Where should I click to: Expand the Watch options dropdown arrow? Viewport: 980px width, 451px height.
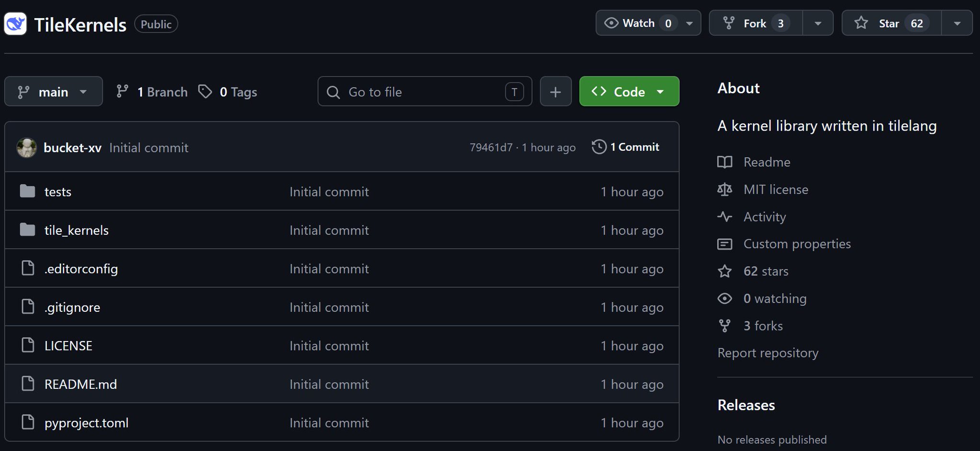690,23
